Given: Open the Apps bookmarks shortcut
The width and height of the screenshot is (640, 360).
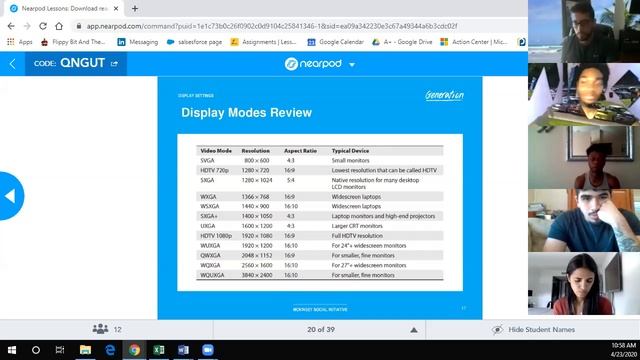Looking at the screenshot, I should pos(20,42).
